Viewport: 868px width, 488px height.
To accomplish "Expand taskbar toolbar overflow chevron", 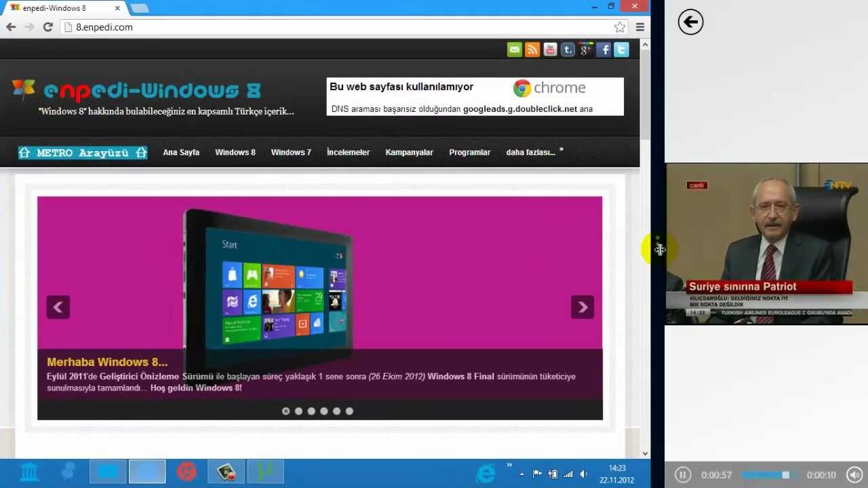I will coord(509,465).
